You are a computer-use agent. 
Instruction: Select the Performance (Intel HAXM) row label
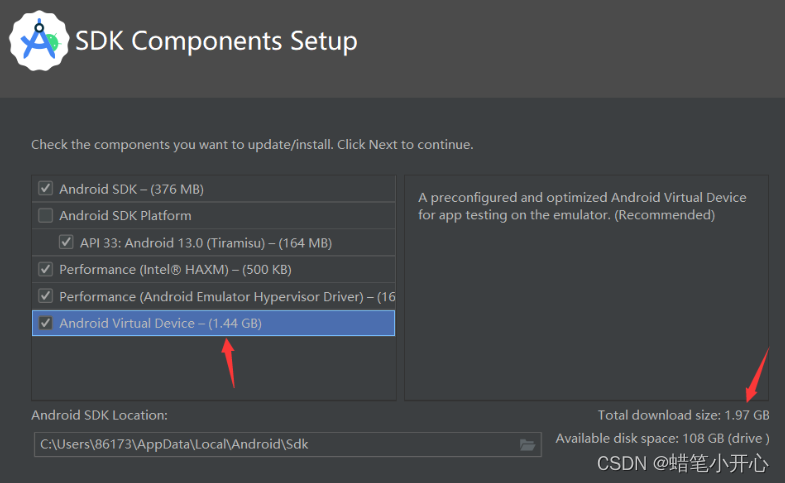pos(175,270)
